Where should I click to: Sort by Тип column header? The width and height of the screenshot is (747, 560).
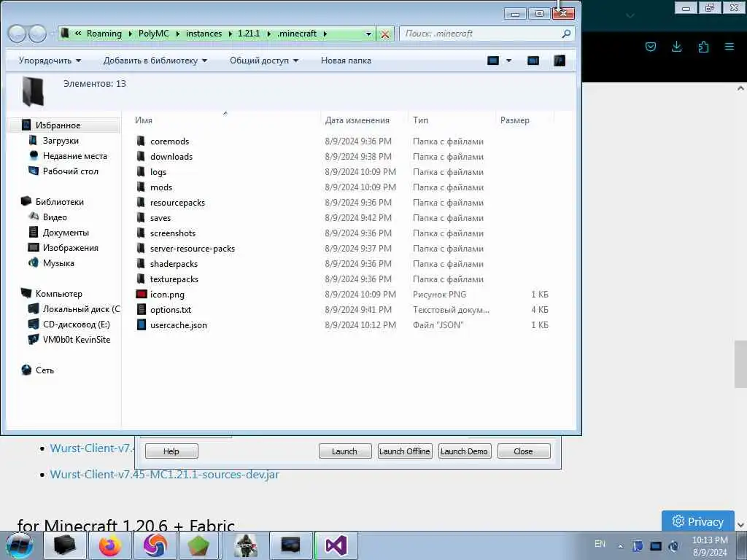tap(421, 120)
